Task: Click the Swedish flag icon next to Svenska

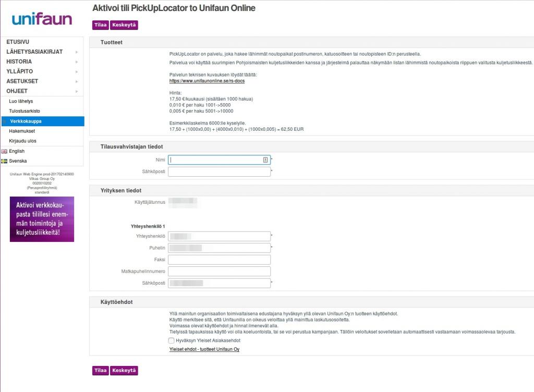Action: point(4,161)
